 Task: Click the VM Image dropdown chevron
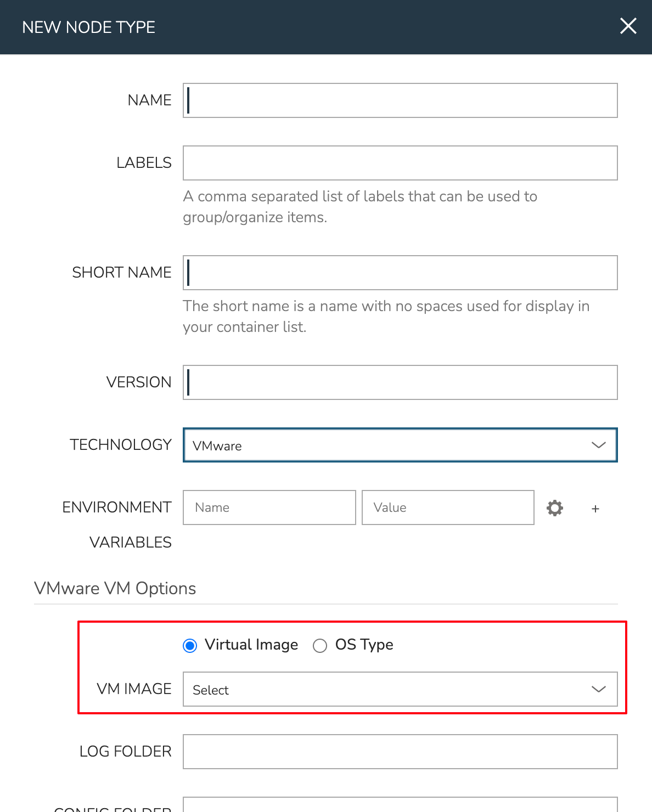tap(598, 689)
